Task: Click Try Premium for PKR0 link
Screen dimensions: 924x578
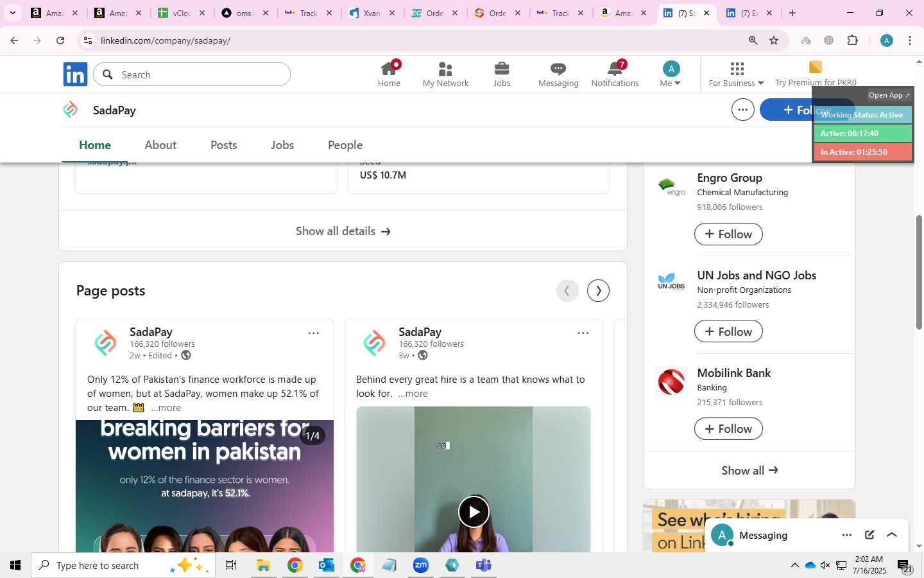Action: tap(816, 74)
